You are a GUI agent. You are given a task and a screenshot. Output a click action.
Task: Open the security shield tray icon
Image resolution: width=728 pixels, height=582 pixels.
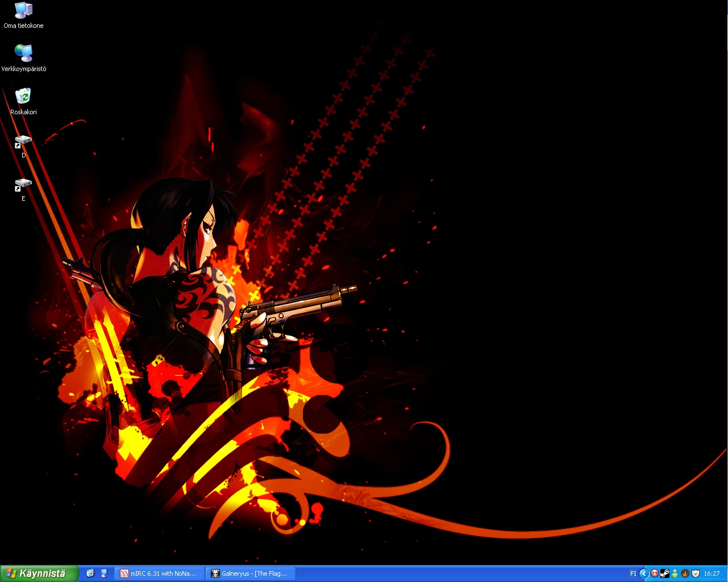coord(695,573)
